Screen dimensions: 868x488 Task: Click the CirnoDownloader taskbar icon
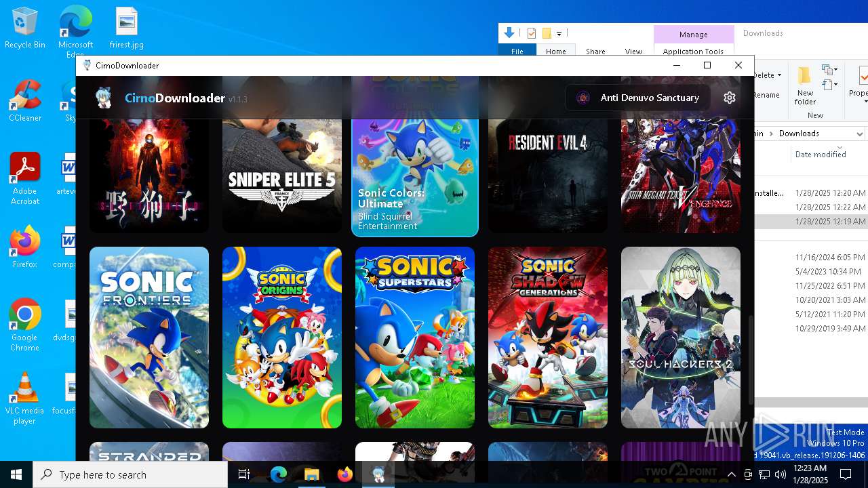(378, 474)
